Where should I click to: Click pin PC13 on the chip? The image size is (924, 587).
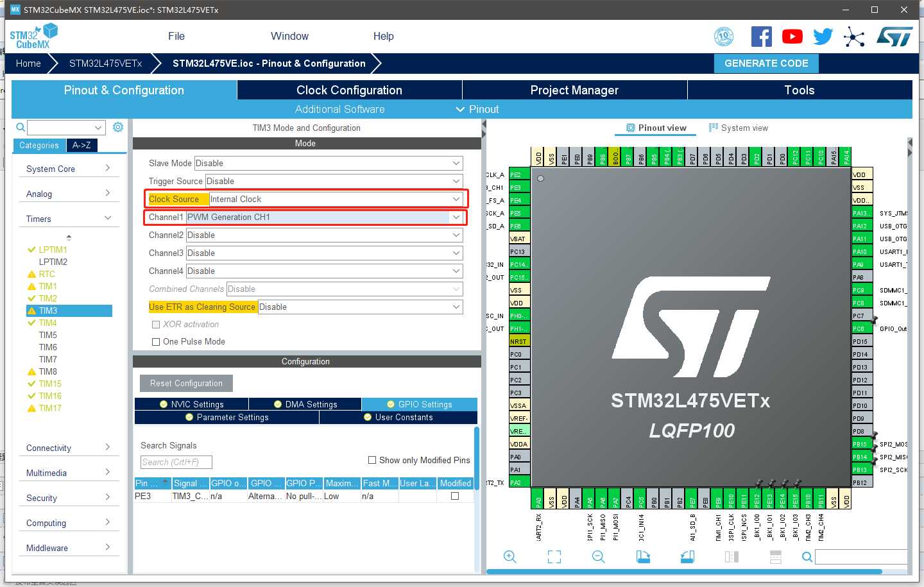click(519, 251)
